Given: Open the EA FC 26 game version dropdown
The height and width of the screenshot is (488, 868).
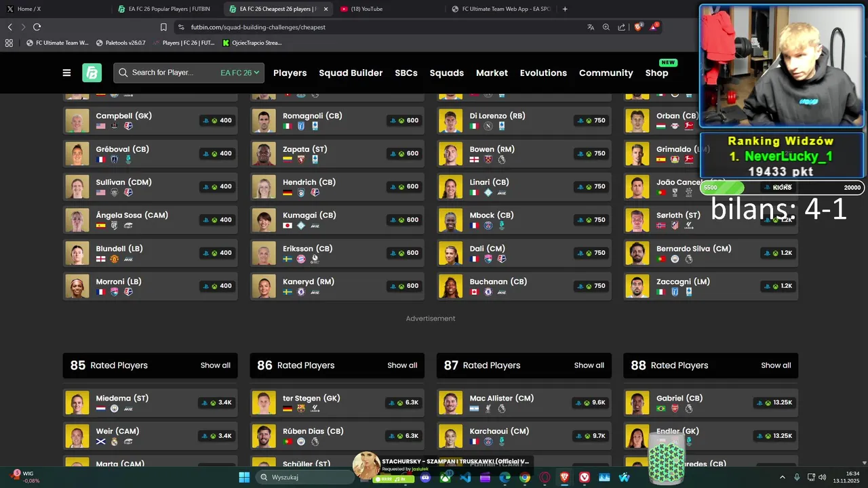Looking at the screenshot, I should pyautogui.click(x=240, y=73).
